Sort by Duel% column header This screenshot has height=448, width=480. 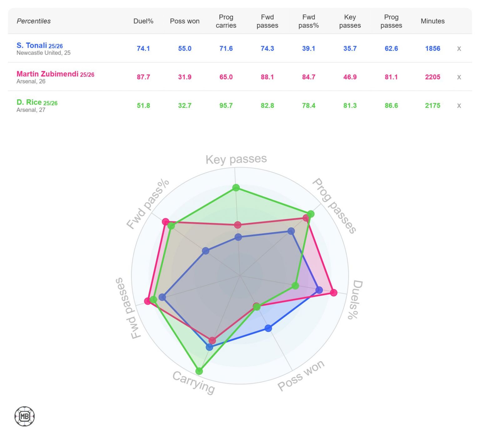[143, 21]
